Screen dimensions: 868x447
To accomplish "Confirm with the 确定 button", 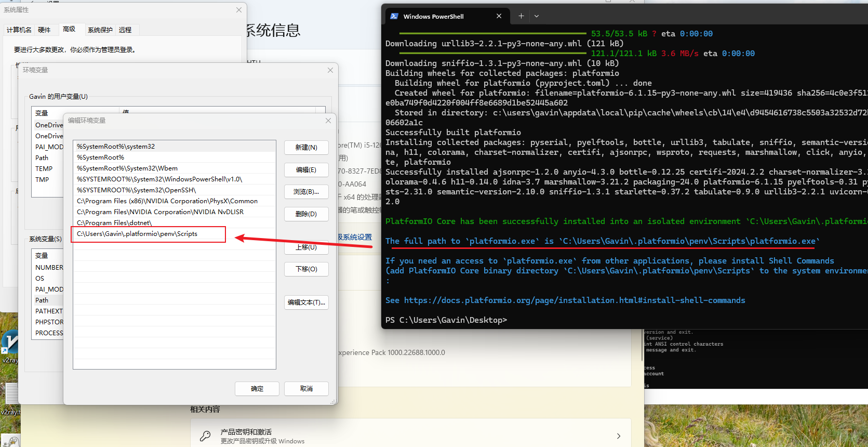I will (x=257, y=389).
